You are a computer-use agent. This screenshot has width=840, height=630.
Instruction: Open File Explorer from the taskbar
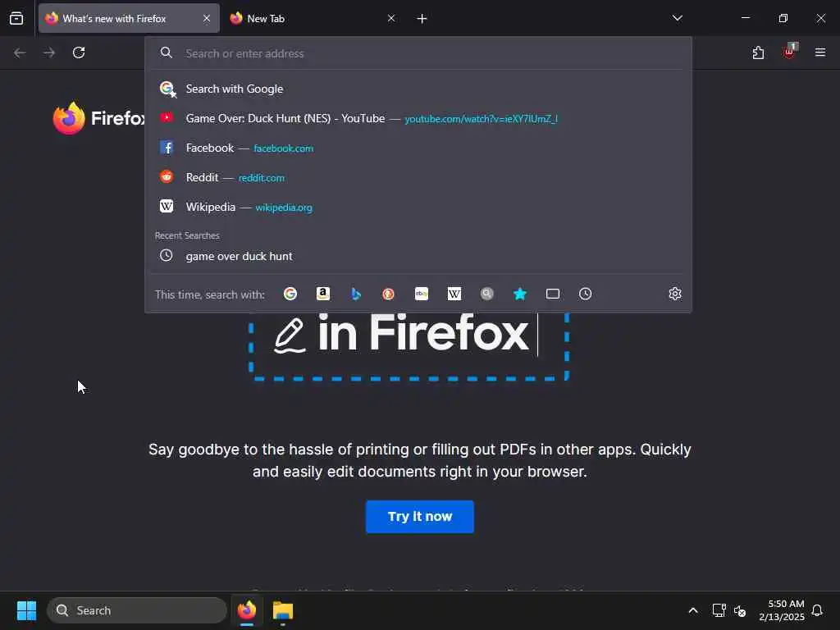tap(283, 610)
